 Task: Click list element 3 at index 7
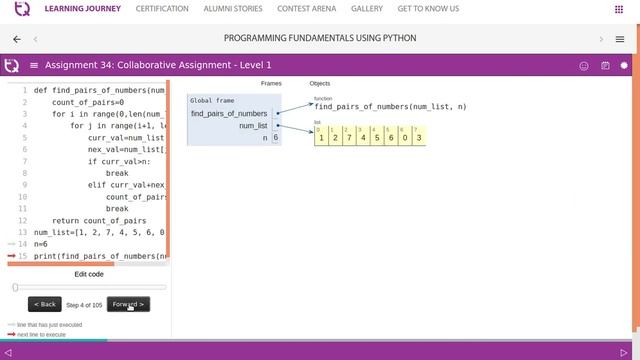419,136
